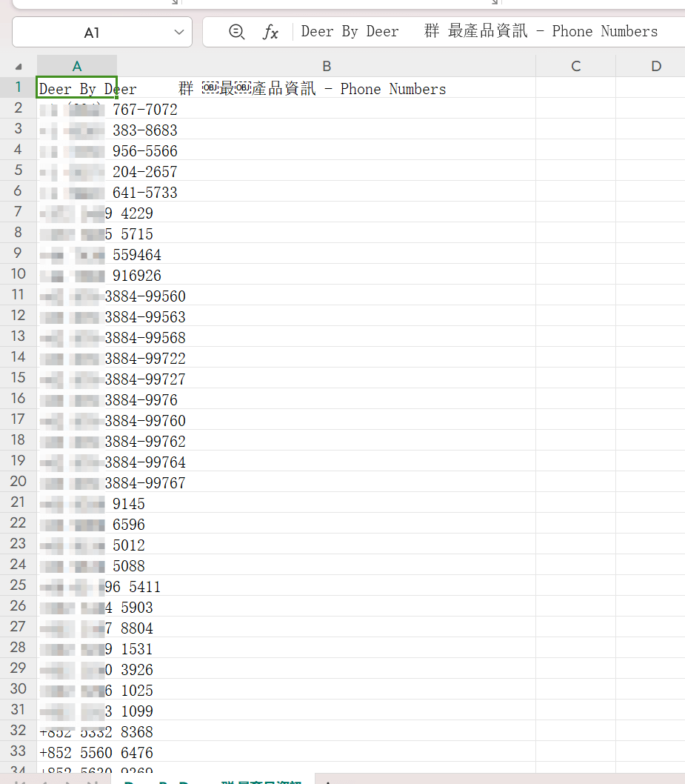Click the fx insert function icon
Viewport: 685px width, 784px height.
[x=270, y=32]
